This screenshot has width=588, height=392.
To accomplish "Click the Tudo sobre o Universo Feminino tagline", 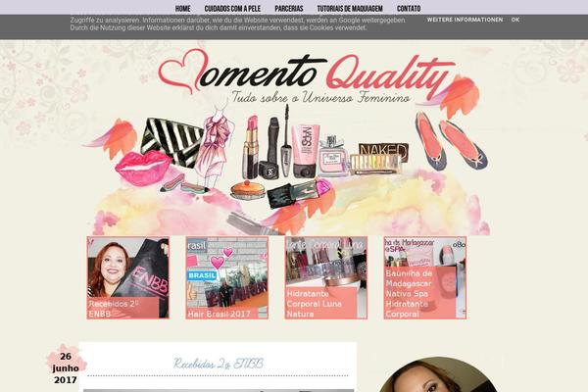I will pos(321,97).
